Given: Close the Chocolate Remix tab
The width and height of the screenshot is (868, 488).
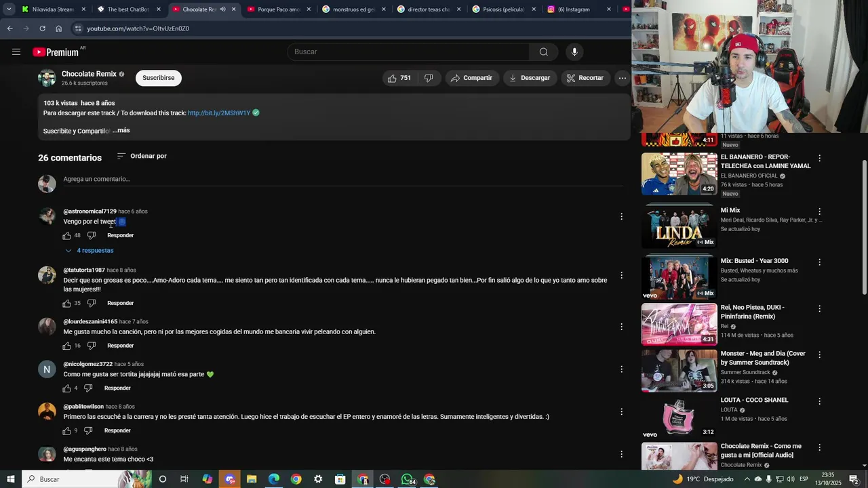Looking at the screenshot, I should coord(234,9).
